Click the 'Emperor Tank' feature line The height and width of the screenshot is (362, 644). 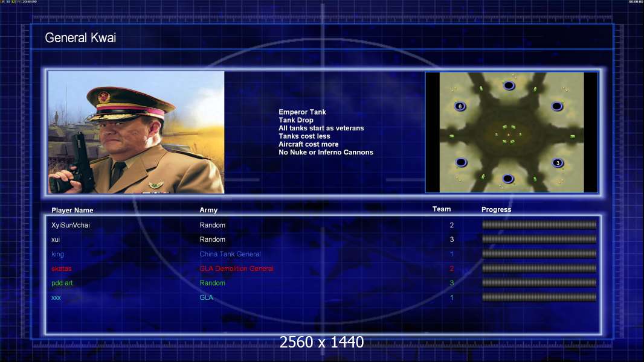[x=302, y=112]
